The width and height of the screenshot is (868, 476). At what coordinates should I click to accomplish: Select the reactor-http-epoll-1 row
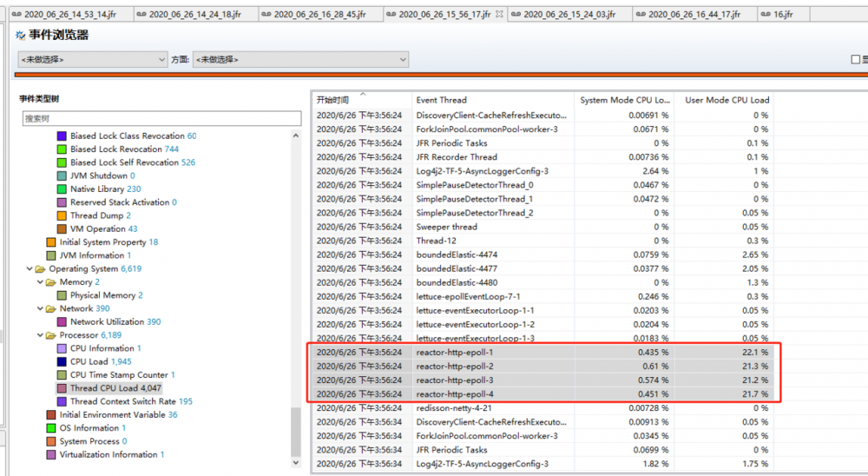click(x=542, y=352)
